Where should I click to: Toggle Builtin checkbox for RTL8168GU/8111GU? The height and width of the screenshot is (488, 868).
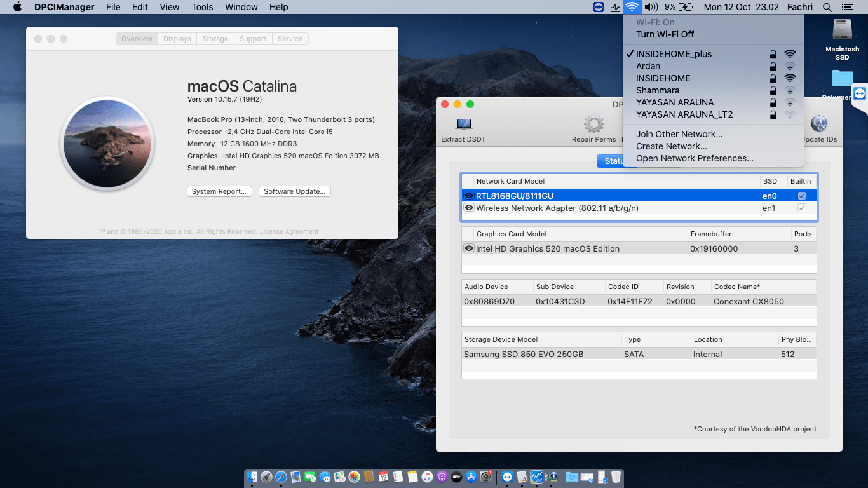802,196
